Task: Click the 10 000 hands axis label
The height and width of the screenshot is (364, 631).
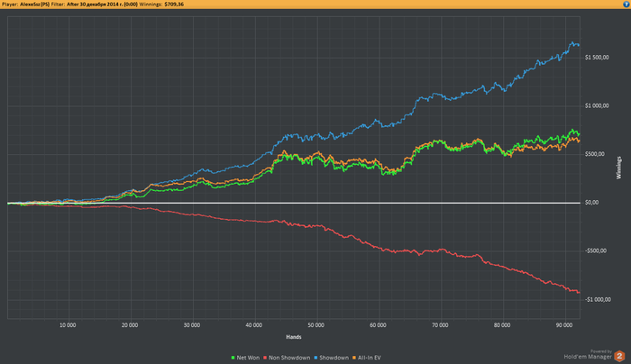Action: tap(68, 325)
